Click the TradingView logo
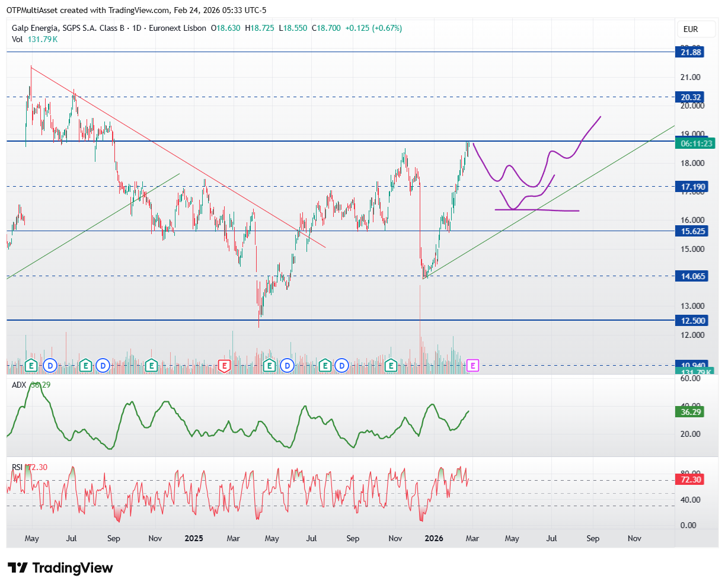Image resolution: width=725 pixels, height=588 pixels. click(x=60, y=568)
